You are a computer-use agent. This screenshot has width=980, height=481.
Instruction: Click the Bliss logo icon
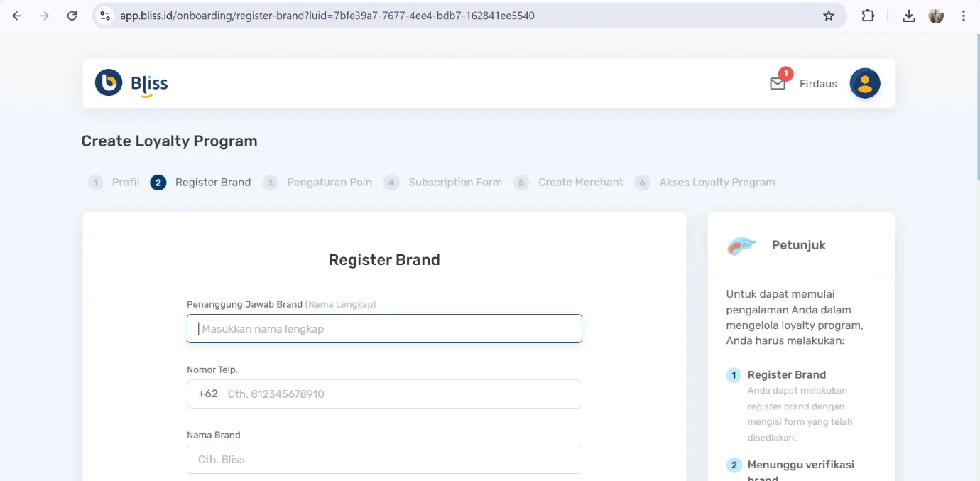tap(108, 82)
